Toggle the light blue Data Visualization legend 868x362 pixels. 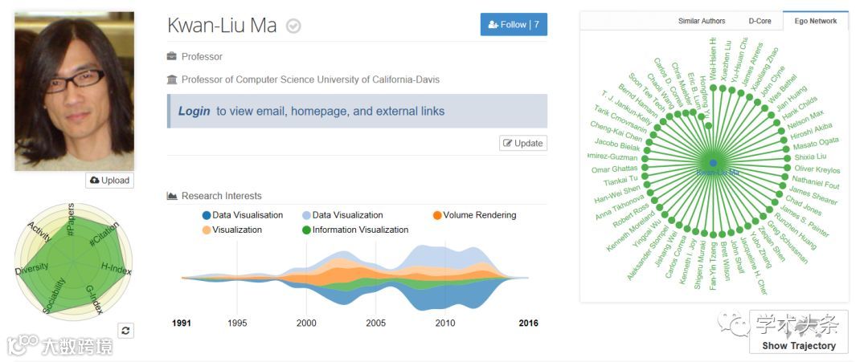[306, 215]
